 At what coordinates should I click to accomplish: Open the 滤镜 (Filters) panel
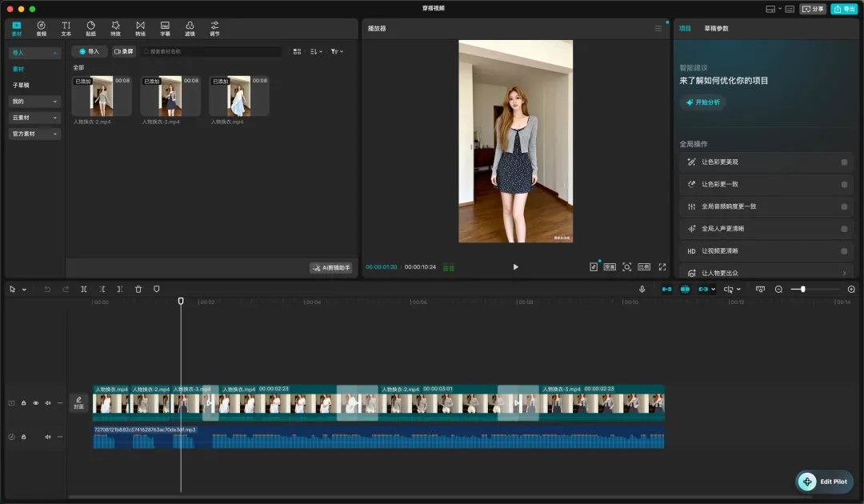pyautogui.click(x=190, y=29)
